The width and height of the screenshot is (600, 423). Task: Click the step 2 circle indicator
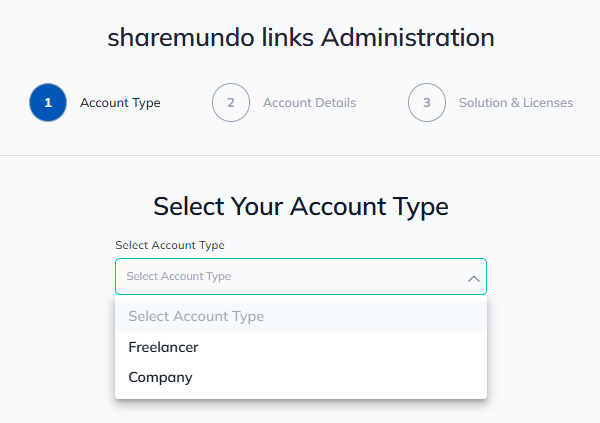(x=230, y=103)
